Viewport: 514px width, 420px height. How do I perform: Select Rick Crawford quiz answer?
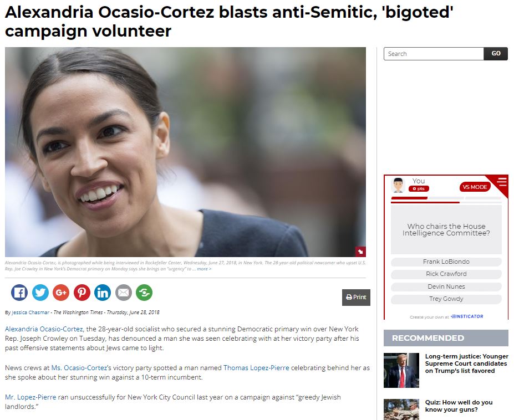click(x=446, y=274)
